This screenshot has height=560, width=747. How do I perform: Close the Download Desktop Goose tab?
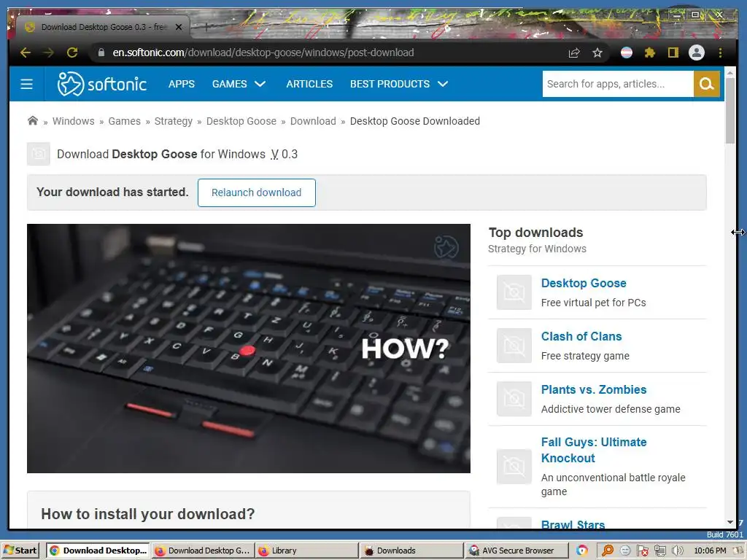tap(179, 27)
